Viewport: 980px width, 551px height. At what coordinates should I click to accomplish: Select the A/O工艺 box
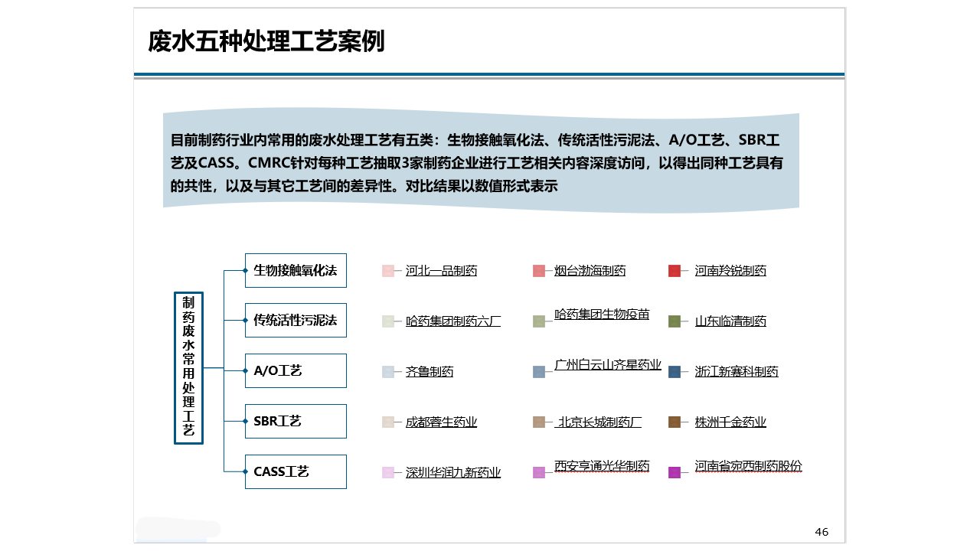coord(296,371)
